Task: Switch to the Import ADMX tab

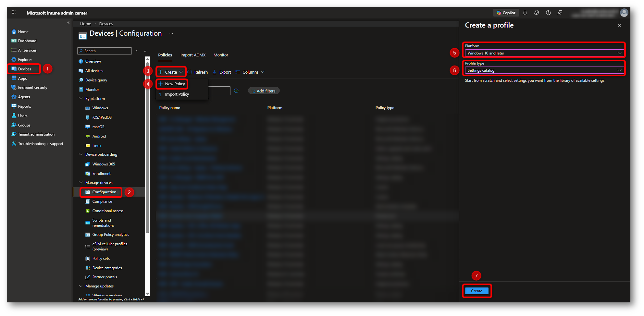Action: pyautogui.click(x=193, y=55)
